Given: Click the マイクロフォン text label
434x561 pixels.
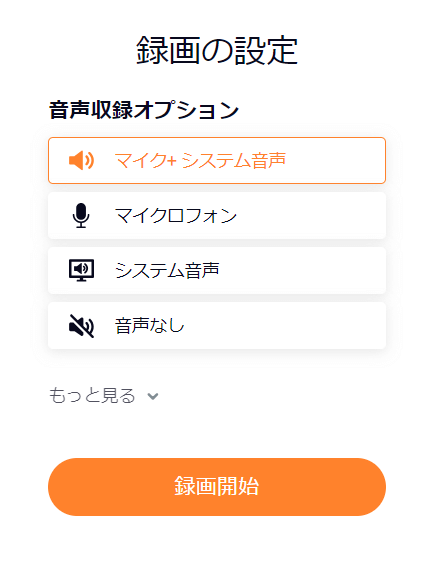Looking at the screenshot, I should coord(176,215).
